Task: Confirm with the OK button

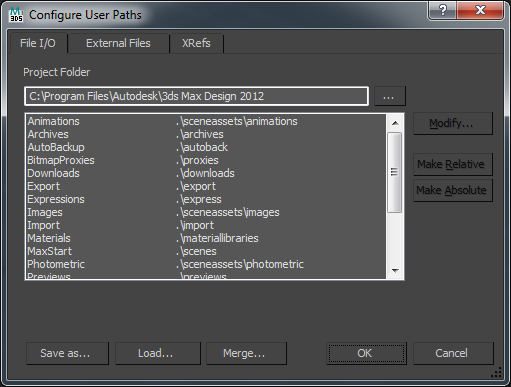Action: tap(366, 353)
